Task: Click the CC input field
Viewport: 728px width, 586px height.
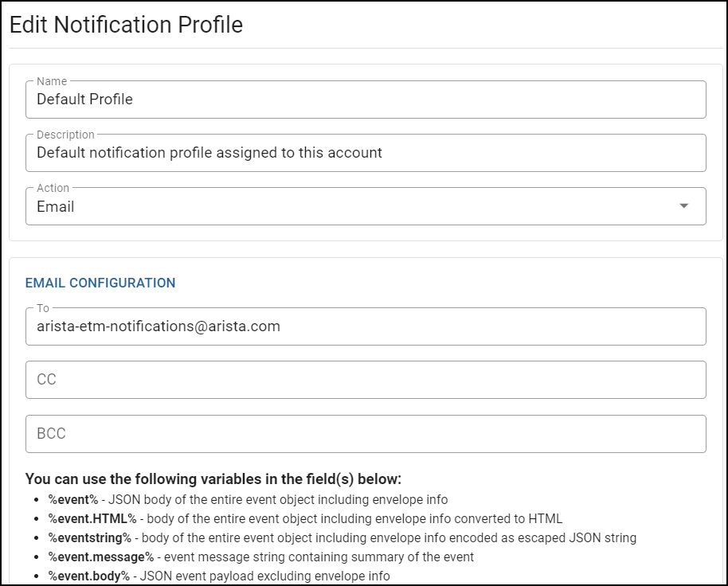Action: point(366,380)
